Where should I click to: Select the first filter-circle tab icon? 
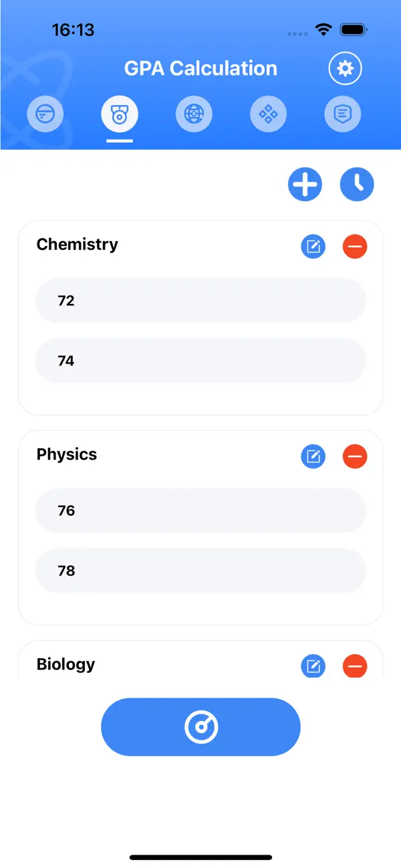click(45, 114)
